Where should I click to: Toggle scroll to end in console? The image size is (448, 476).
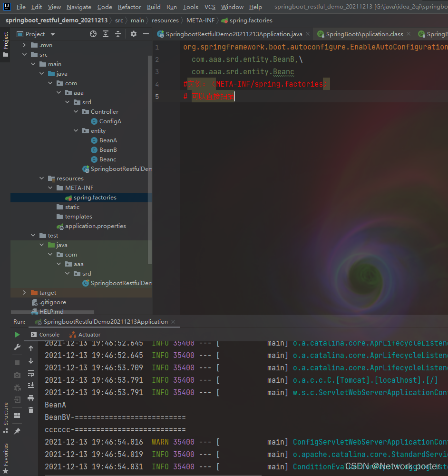pyautogui.click(x=31, y=386)
